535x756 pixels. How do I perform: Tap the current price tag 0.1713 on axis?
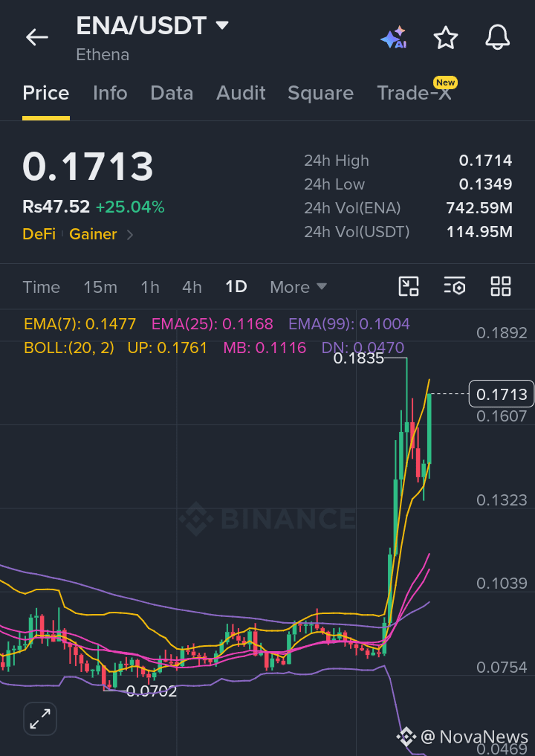point(502,394)
